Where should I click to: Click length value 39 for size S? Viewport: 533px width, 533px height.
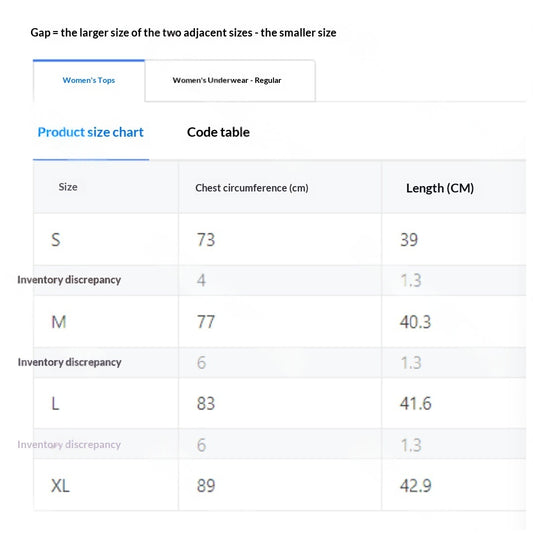point(409,240)
